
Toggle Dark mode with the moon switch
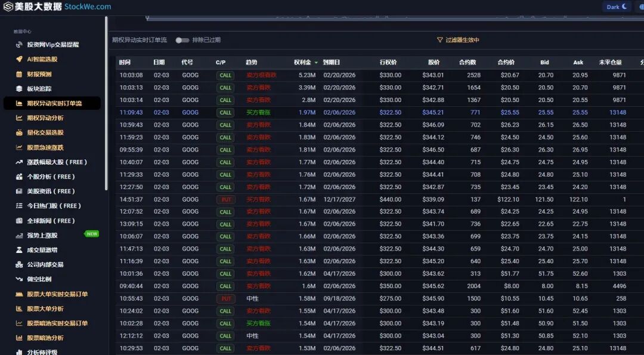click(x=617, y=7)
